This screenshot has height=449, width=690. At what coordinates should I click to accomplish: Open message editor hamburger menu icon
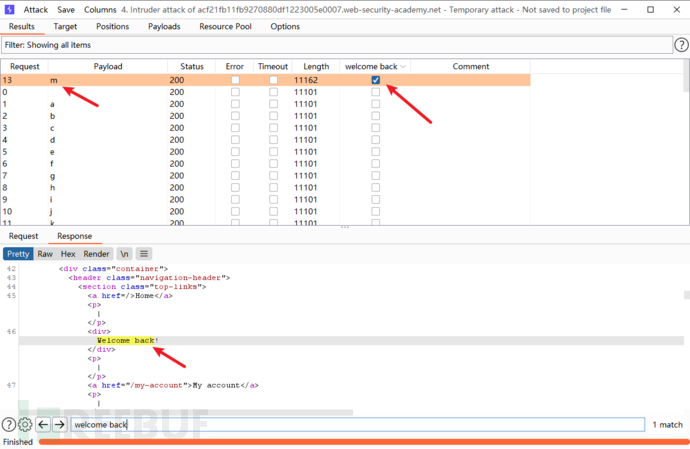(144, 254)
